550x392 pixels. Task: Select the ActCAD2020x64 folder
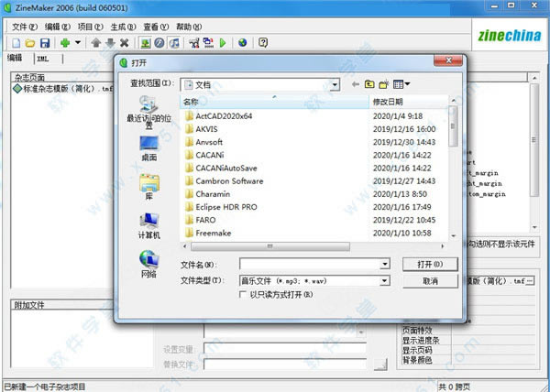point(218,116)
